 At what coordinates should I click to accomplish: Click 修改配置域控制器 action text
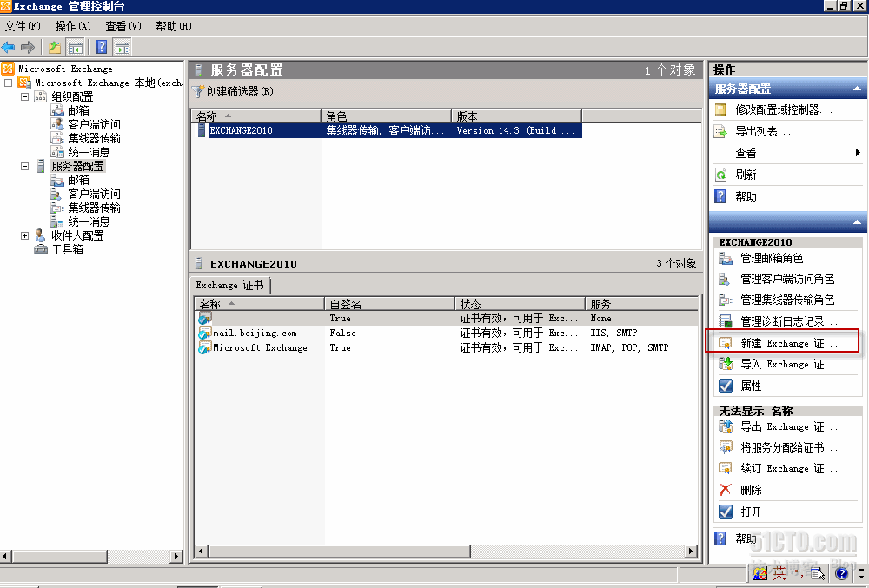(x=784, y=109)
